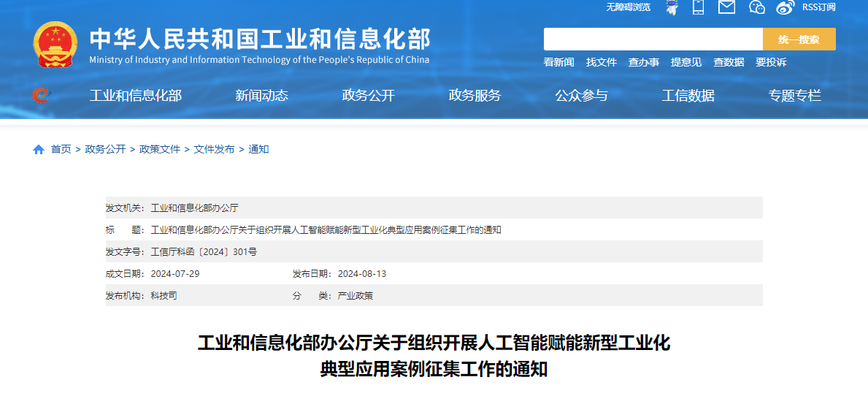The width and height of the screenshot is (868, 407).
Task: Click 成文日期 value 2024-07-29
Action: pos(175,274)
